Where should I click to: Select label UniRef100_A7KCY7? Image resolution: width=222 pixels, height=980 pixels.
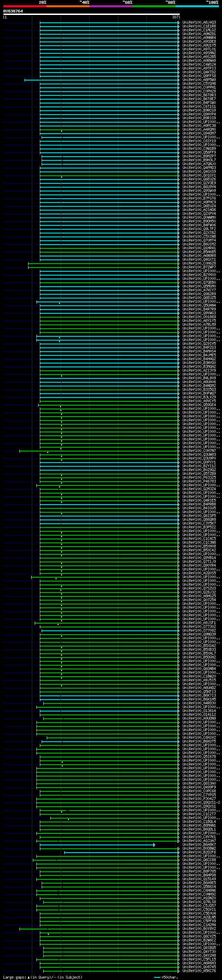point(199,290)
